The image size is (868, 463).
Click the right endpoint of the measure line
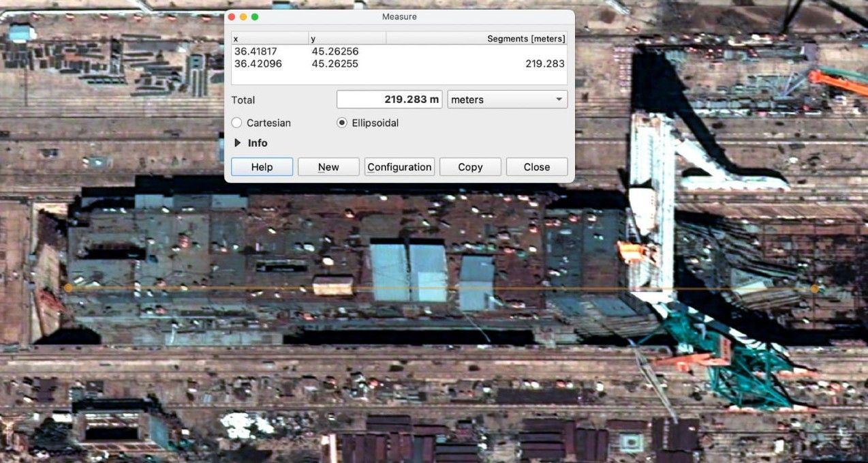[x=814, y=289]
